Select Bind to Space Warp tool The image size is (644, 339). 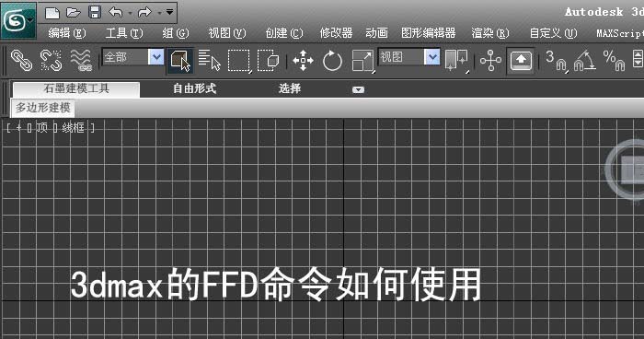point(81,61)
